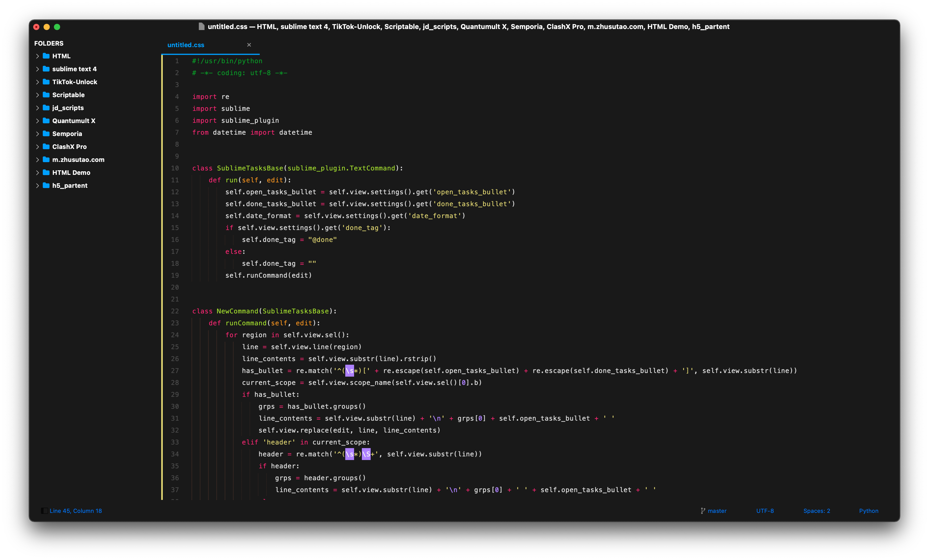This screenshot has height=560, width=929.
Task: Click the git branch icon next to master
Action: tap(703, 511)
